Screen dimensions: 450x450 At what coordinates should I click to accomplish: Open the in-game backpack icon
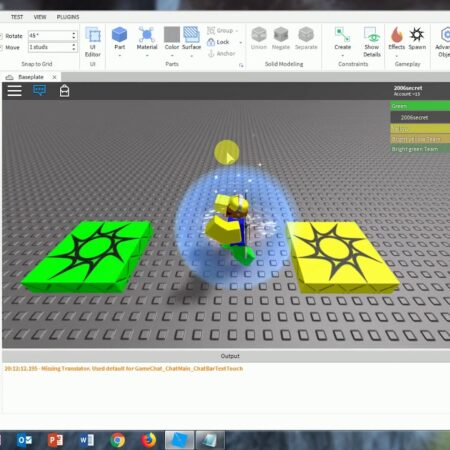click(64, 91)
